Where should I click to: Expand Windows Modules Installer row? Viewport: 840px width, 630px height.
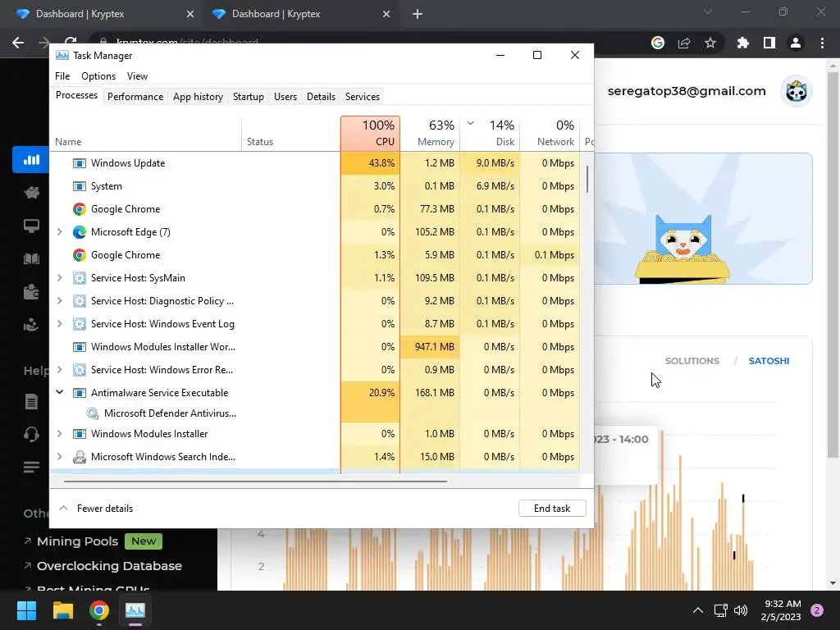(x=59, y=434)
